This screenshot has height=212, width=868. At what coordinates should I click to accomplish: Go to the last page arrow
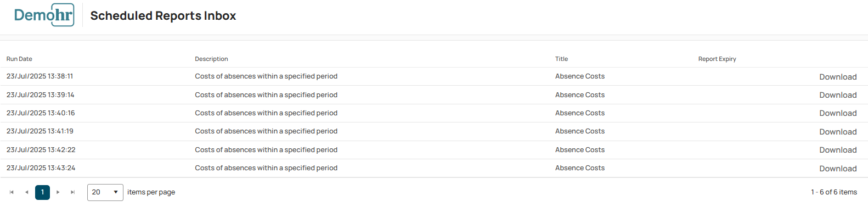[x=72, y=192]
